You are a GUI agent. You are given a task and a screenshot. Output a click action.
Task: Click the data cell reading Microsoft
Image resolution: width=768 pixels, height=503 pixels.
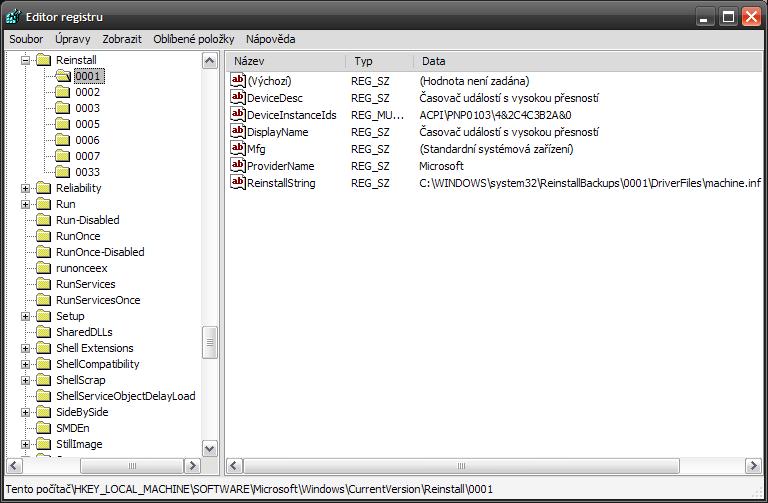point(441,166)
